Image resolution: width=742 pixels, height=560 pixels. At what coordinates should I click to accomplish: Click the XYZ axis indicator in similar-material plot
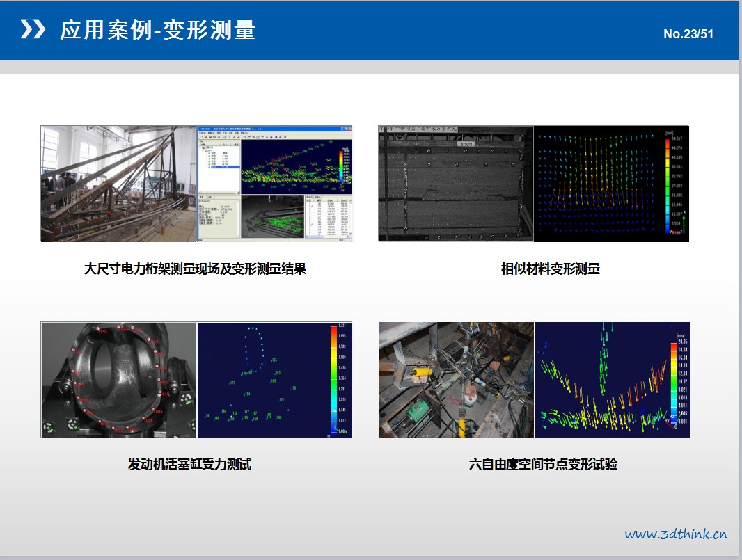[x=684, y=222]
